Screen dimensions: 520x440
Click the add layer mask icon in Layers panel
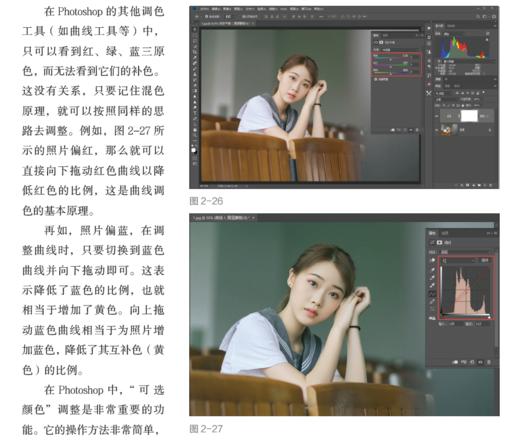click(x=467, y=185)
